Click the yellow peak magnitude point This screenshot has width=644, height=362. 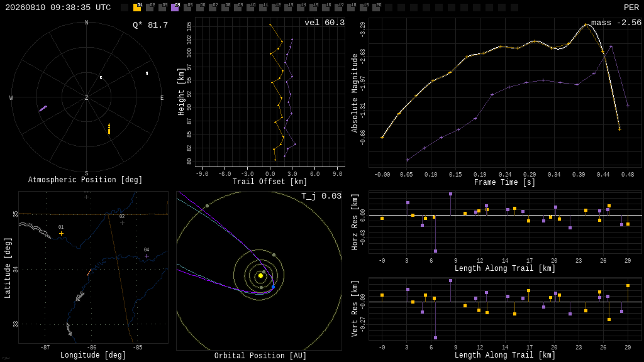586,25
